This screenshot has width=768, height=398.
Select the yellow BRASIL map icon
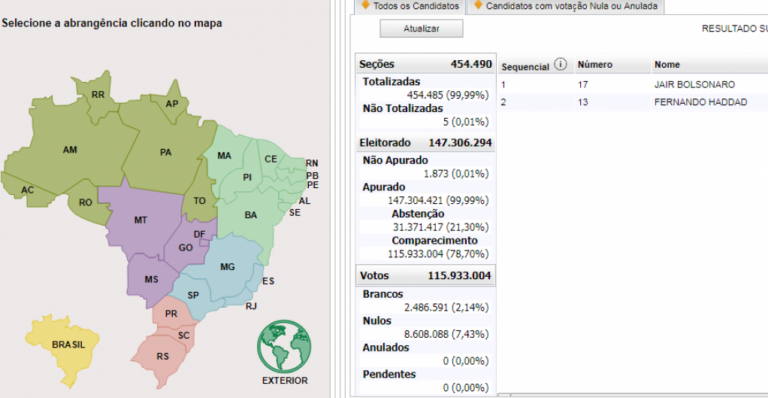click(63, 350)
